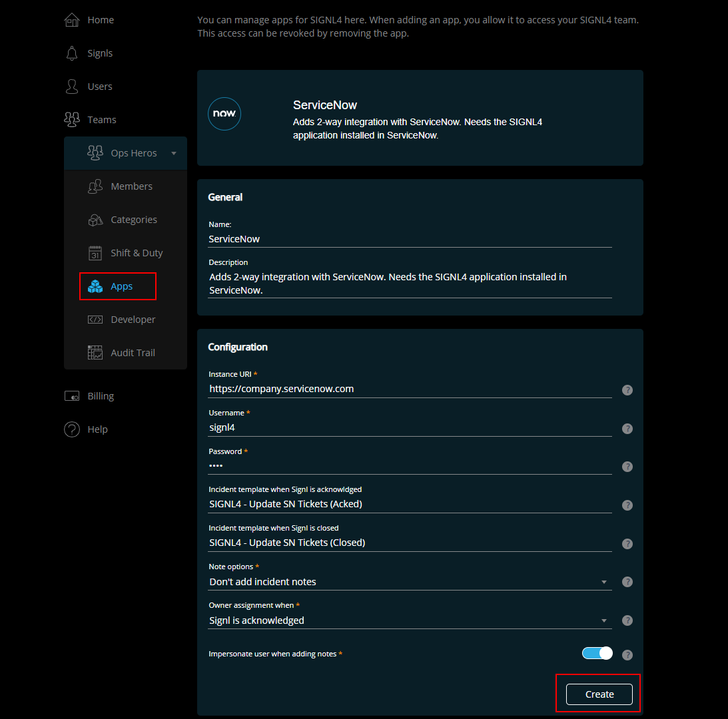Click the ServiceNow heading text

pyautogui.click(x=325, y=105)
